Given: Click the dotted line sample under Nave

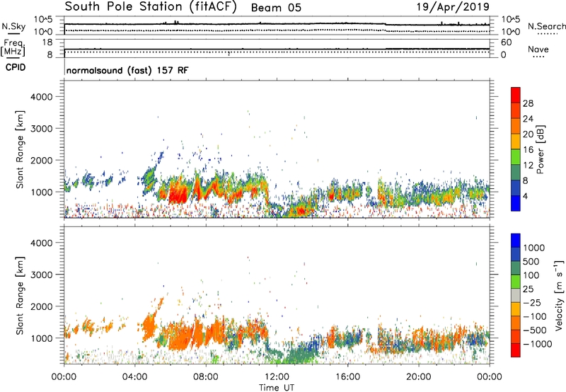Looking at the screenshot, I should [x=538, y=57].
